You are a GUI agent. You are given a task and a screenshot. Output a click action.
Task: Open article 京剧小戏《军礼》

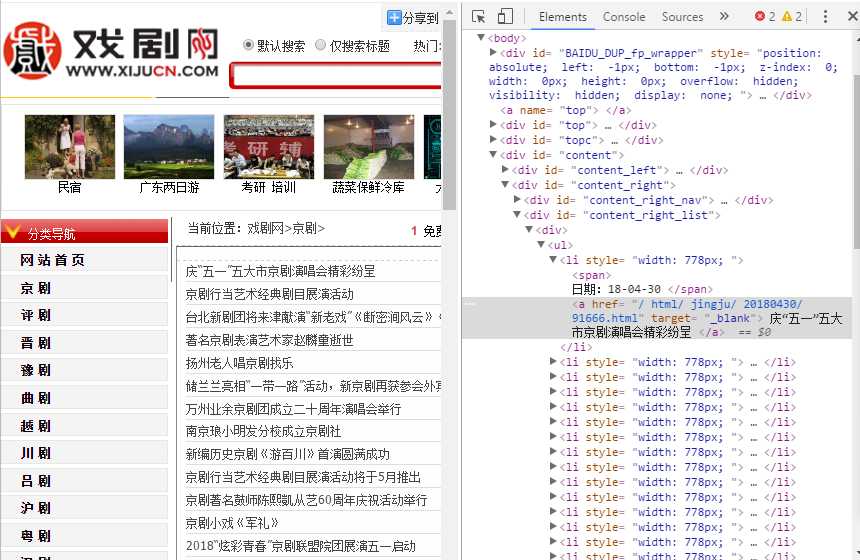[x=232, y=523]
